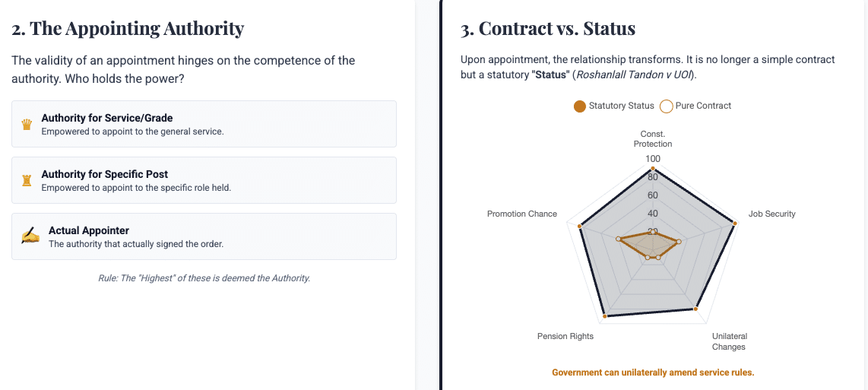Viewport: 868px width, 390px height.
Task: Click the Promotion Chance axis label
Action: point(522,214)
